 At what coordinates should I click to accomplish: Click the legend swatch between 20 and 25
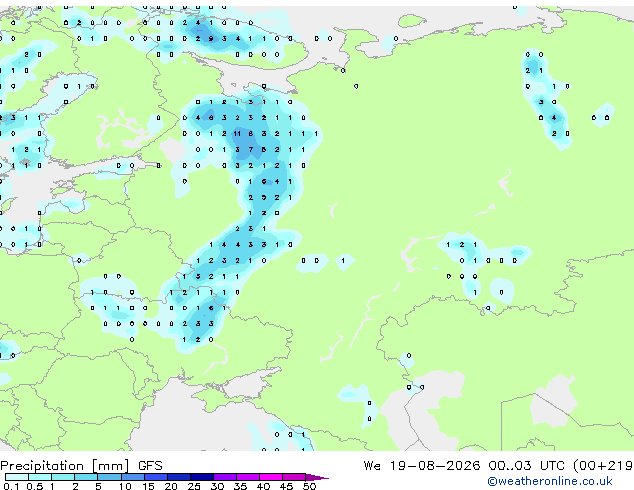click(179, 477)
